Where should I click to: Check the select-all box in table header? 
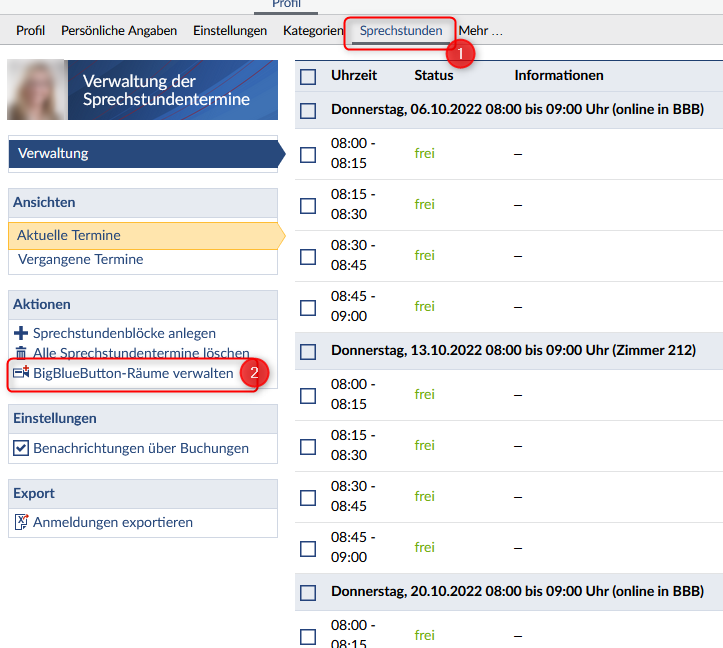[308, 76]
